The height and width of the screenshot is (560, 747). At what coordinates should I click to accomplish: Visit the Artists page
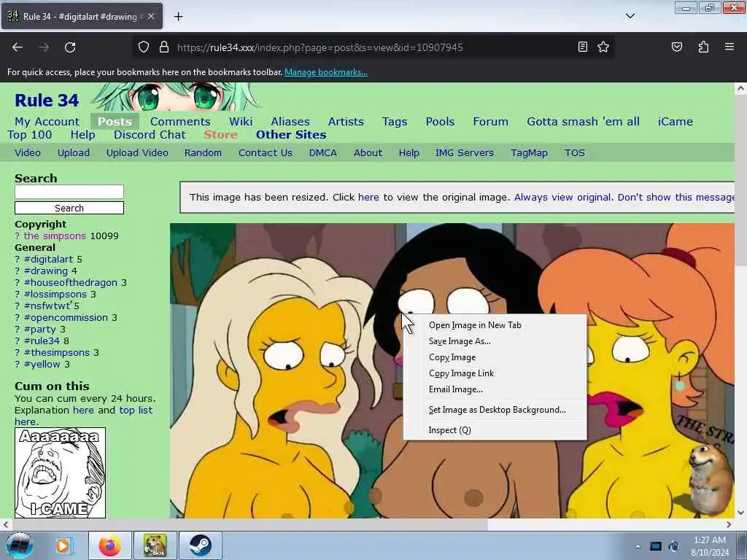coord(346,122)
